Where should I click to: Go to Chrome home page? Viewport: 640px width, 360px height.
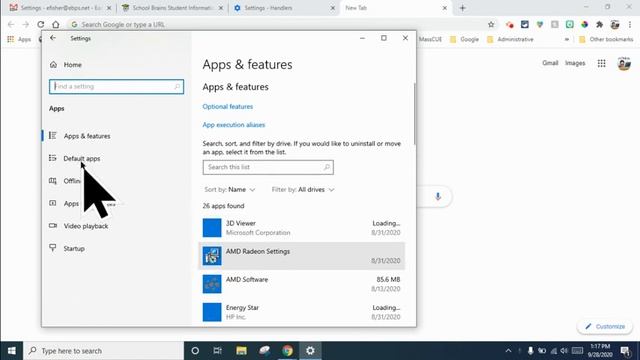56,24
